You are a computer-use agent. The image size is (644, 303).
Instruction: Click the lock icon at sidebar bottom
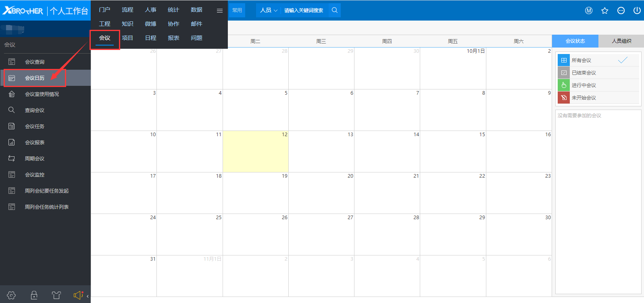point(34,295)
